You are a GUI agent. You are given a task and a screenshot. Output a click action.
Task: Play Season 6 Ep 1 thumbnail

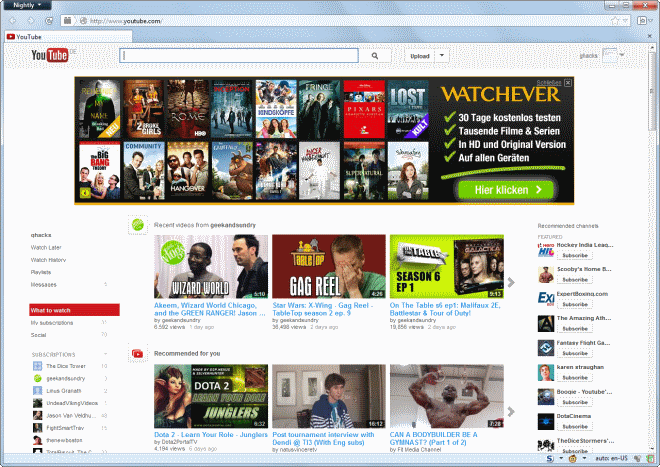447,267
